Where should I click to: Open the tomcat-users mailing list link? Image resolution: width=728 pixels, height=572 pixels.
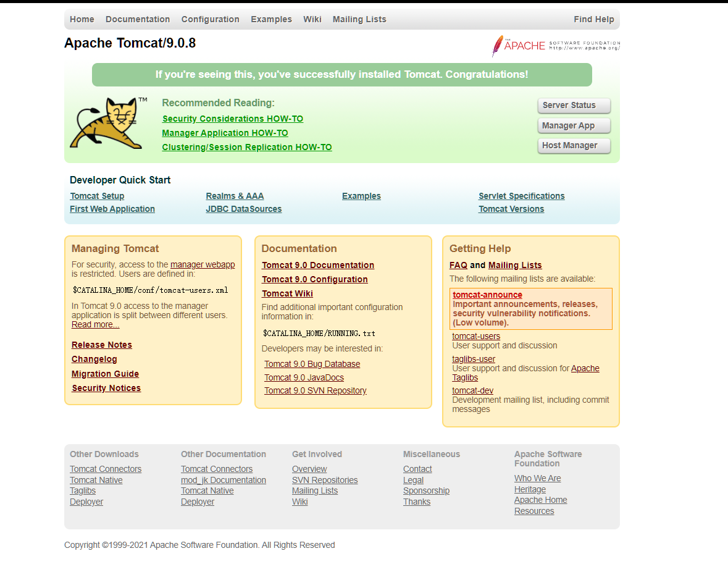tap(476, 336)
